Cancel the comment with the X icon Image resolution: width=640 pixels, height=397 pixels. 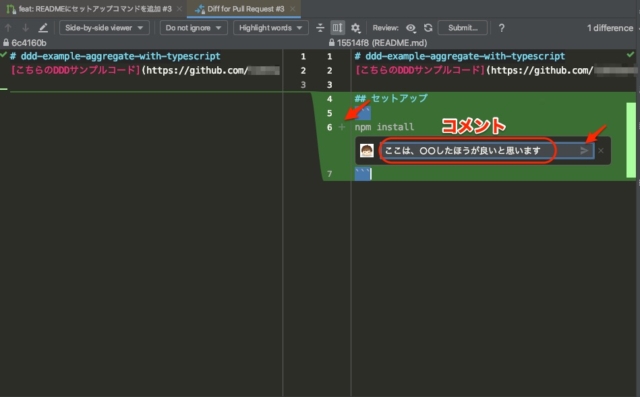[x=601, y=151]
